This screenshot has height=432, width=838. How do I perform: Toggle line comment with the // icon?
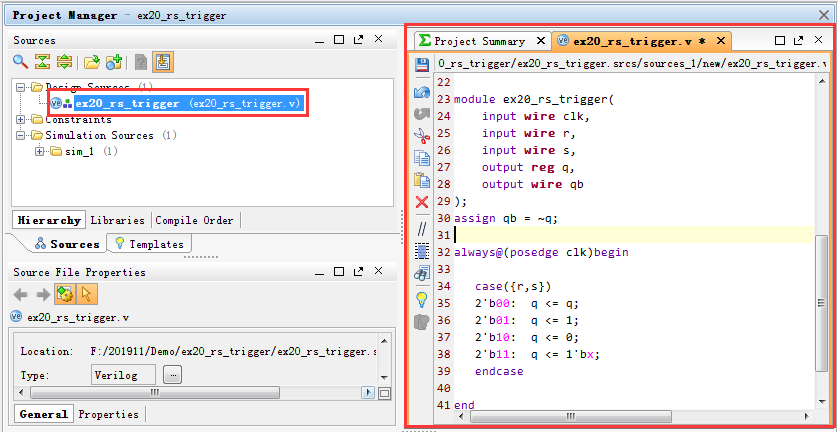pyautogui.click(x=422, y=227)
